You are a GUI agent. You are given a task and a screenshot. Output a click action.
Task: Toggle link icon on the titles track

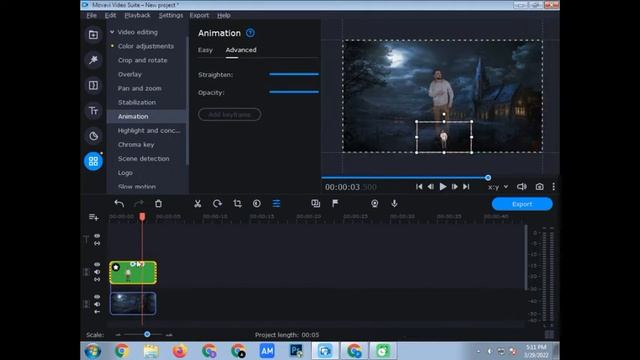[x=97, y=243]
